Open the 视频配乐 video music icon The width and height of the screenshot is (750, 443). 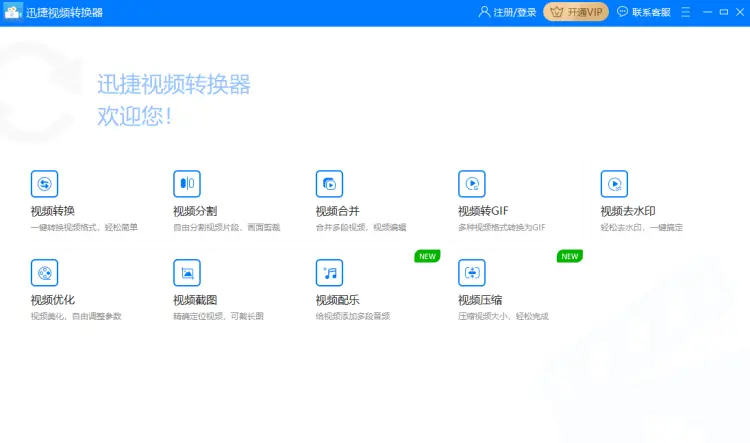tap(330, 273)
